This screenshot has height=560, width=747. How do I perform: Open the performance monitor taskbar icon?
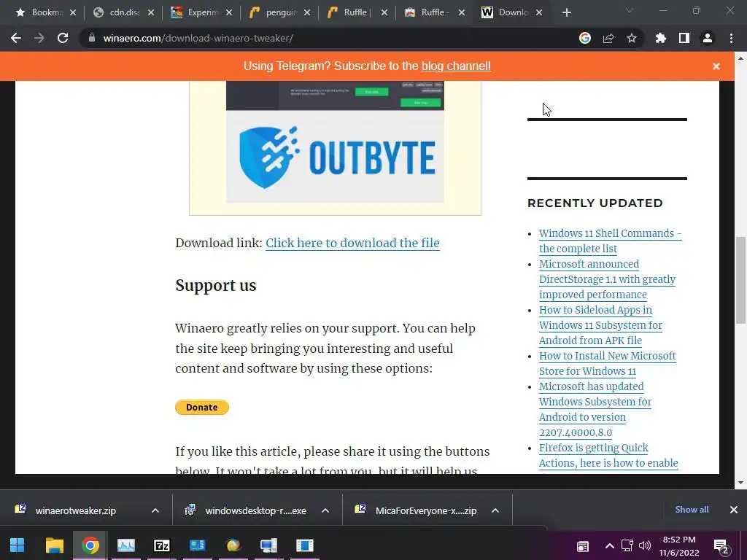(x=126, y=545)
